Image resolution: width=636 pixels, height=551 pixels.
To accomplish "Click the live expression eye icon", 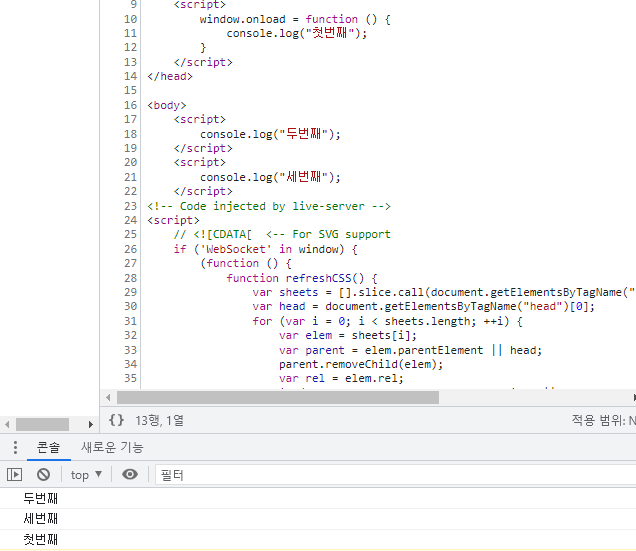I will (130, 474).
